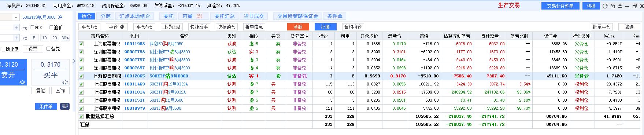Restore the window using the restore icon
This screenshot has width=644, height=135.
point(634,6)
